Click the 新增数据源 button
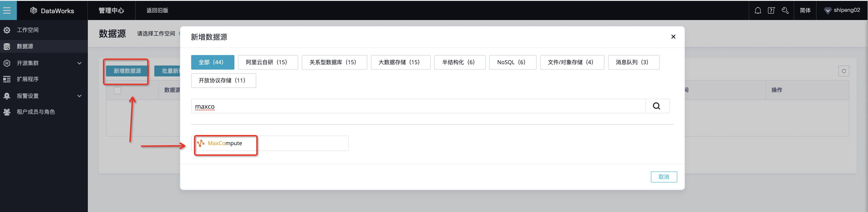This screenshot has width=868, height=212. pyautogui.click(x=127, y=71)
